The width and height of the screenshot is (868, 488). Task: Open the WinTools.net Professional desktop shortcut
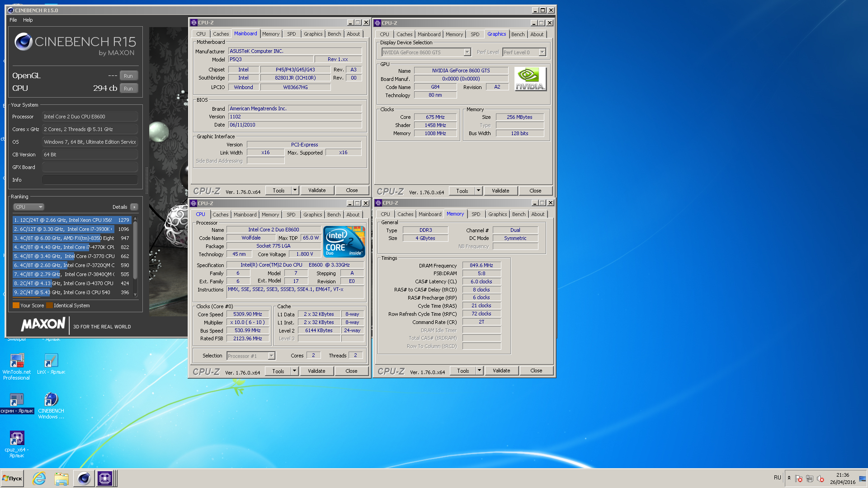[17, 366]
